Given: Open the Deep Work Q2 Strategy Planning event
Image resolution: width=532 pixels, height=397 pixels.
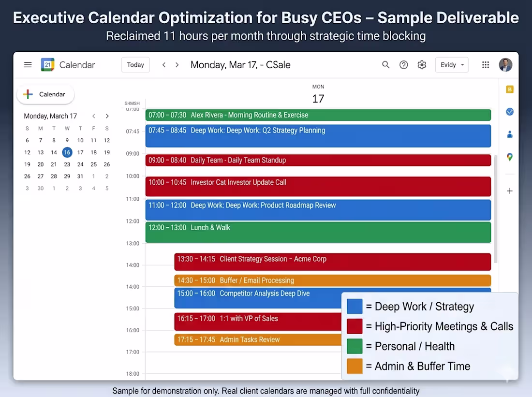Looking at the screenshot, I should 318,135.
